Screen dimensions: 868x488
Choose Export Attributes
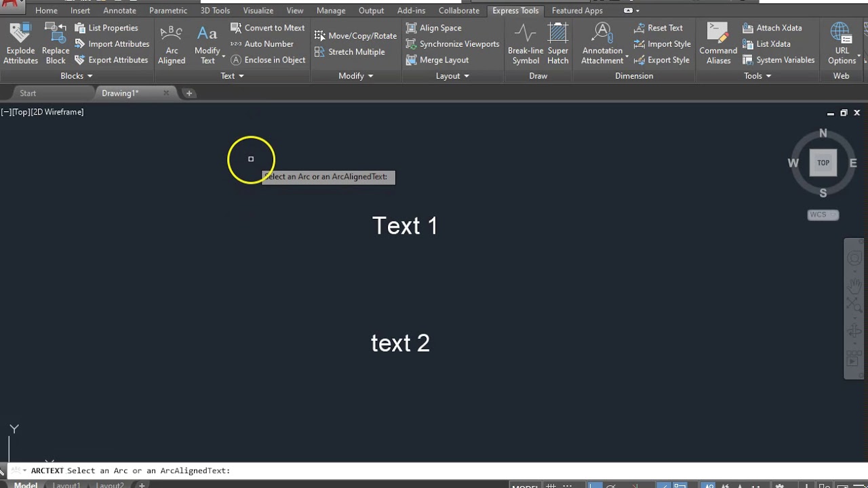111,60
